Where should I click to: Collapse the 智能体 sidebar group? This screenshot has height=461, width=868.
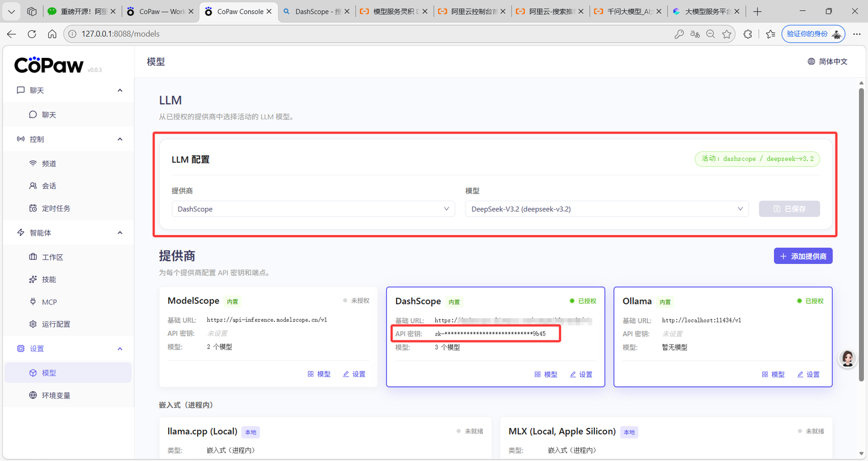pyautogui.click(x=120, y=233)
